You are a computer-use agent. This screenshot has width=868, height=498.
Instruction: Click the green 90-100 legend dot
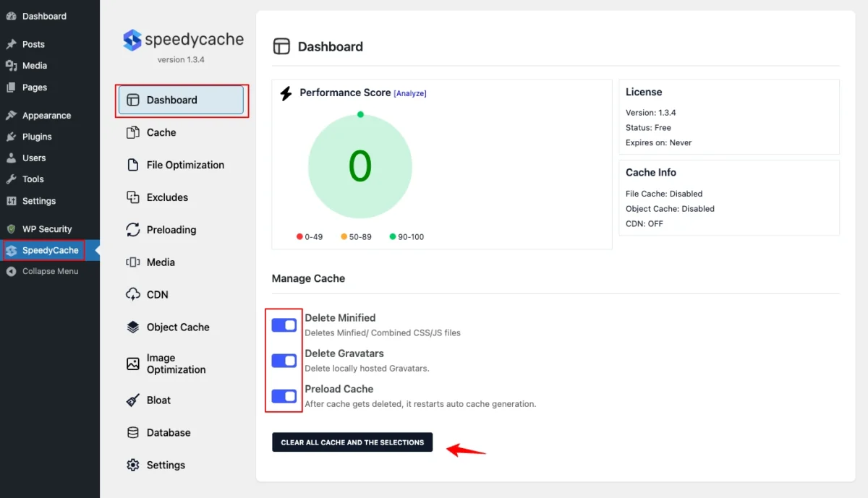tap(393, 236)
